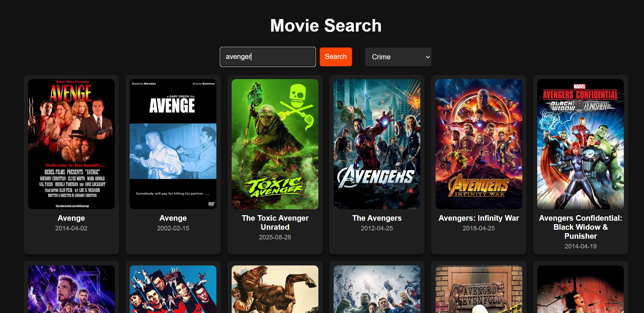Click the date 2018-04-25

(x=479, y=228)
